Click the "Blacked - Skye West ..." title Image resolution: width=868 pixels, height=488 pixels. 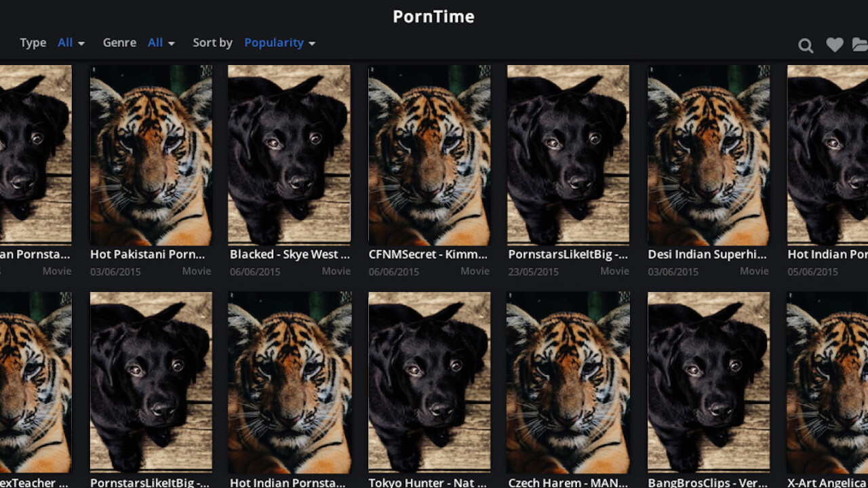290,255
